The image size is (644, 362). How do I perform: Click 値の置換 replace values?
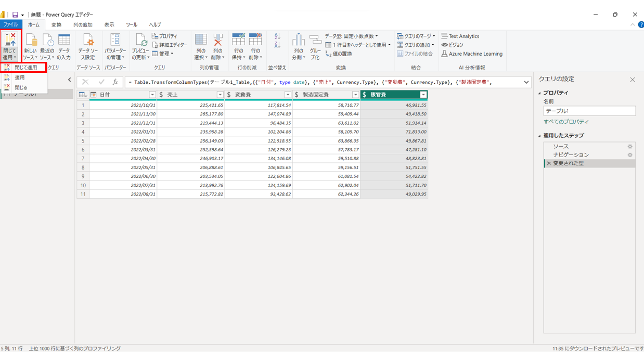(x=339, y=54)
